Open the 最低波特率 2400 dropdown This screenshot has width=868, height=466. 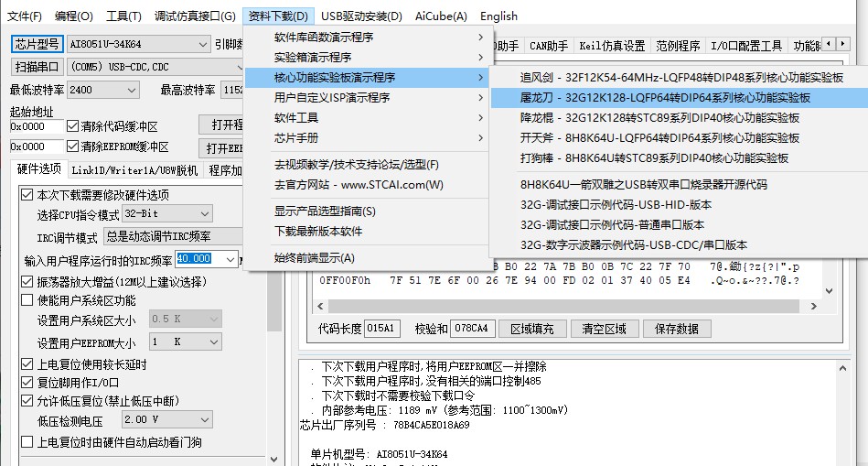tap(103, 90)
